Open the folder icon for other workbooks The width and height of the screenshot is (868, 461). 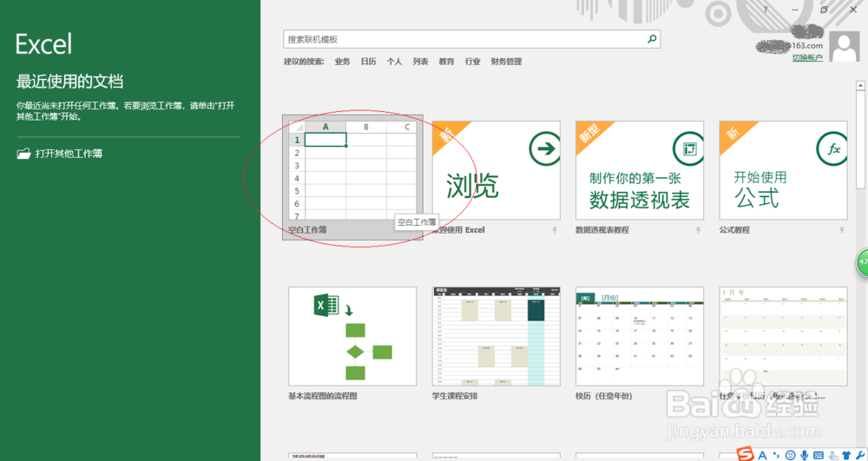tap(23, 154)
